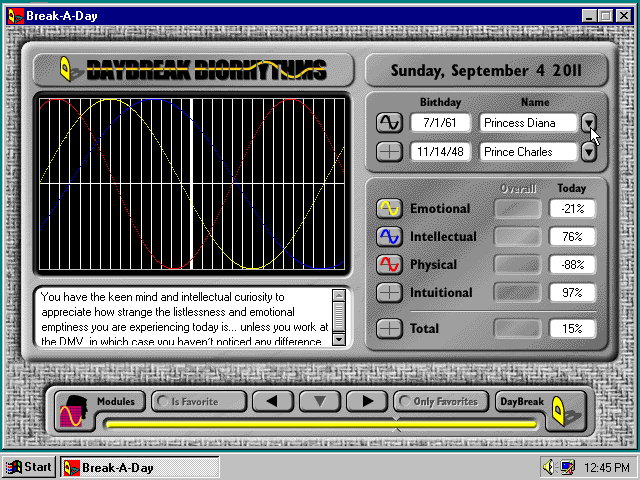The image size is (640, 480).
Task: Click the biorhythm chart graph
Action: point(192,184)
